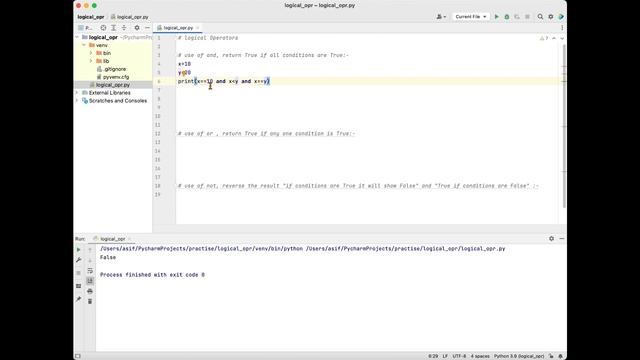Click logical_opr breadcrumb in navigation bar
This screenshot has height=360, width=640.
pos(91,17)
